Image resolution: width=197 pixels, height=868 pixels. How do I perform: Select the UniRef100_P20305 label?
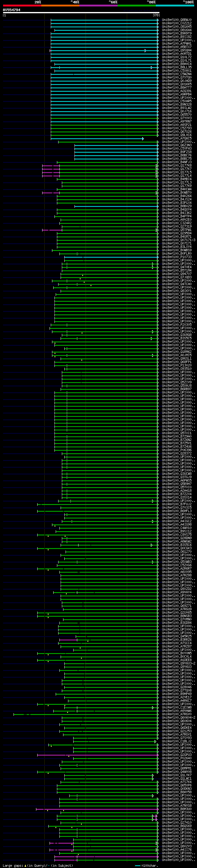[176, 325]
